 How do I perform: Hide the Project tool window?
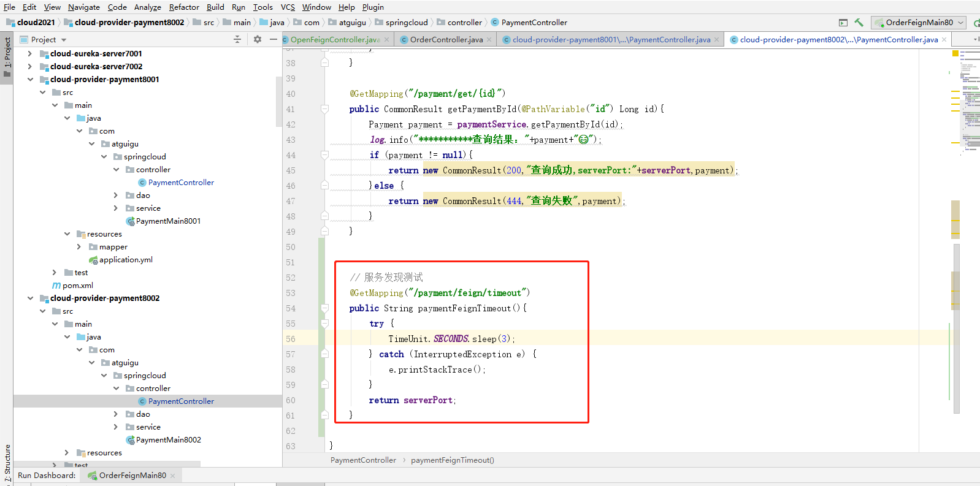click(274, 39)
